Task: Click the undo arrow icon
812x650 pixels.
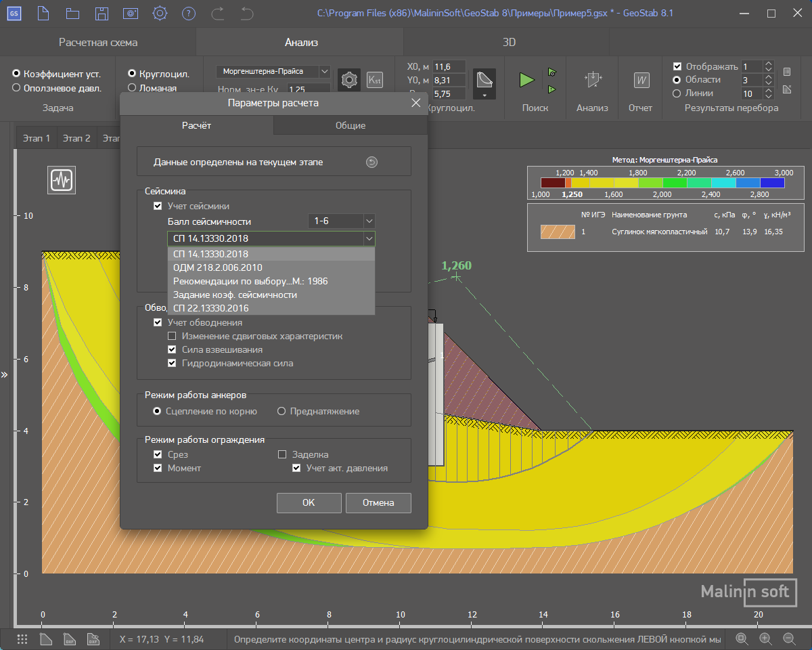Action: (247, 13)
